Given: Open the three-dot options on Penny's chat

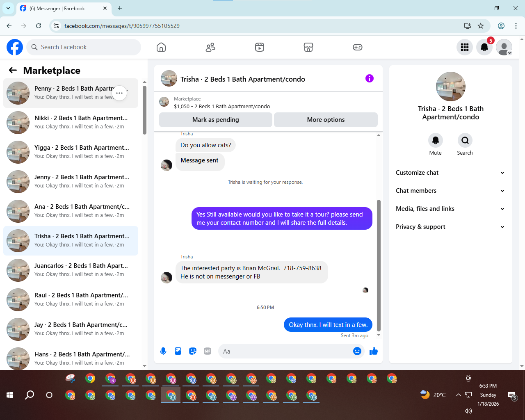Looking at the screenshot, I should coord(119,93).
